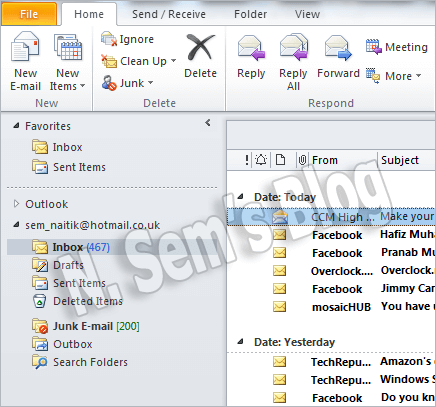Open the Junk options dropdown

point(127,83)
